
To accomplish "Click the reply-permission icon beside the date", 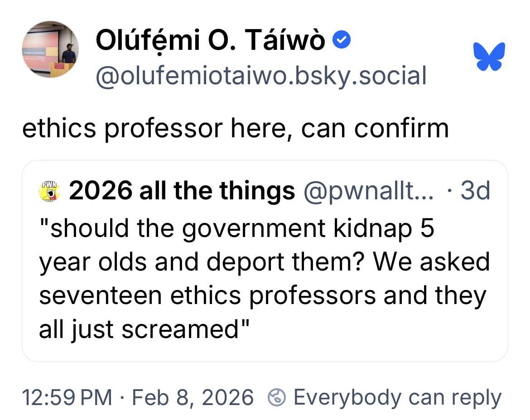I will coord(277,397).
